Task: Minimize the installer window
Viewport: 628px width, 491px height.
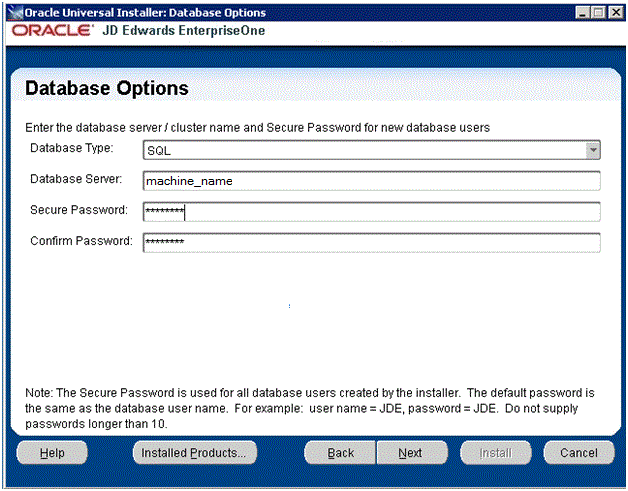Action: [584, 12]
